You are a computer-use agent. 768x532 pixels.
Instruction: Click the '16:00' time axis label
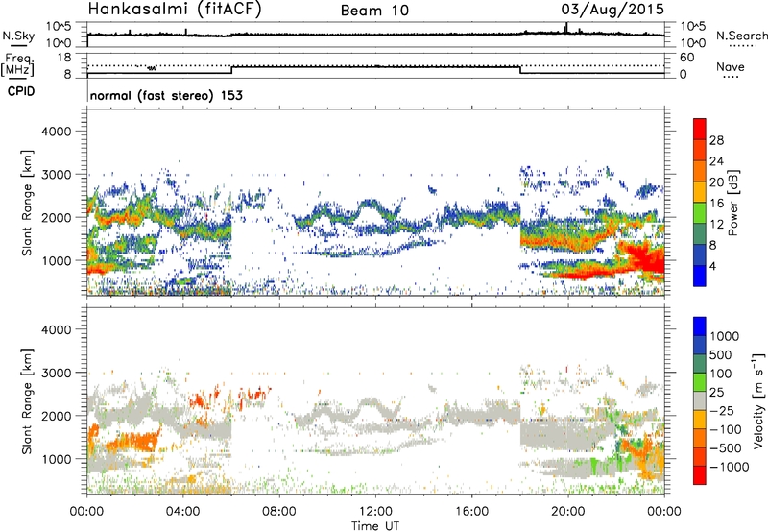coord(471,512)
